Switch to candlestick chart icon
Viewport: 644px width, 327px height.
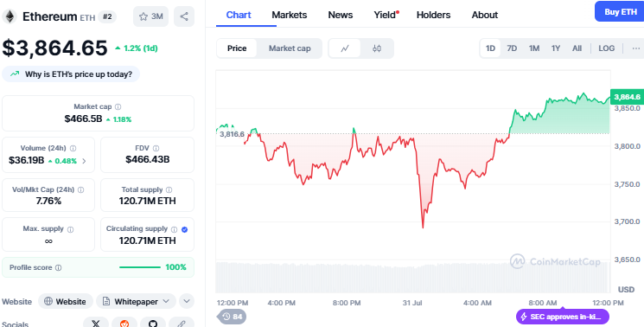point(377,48)
